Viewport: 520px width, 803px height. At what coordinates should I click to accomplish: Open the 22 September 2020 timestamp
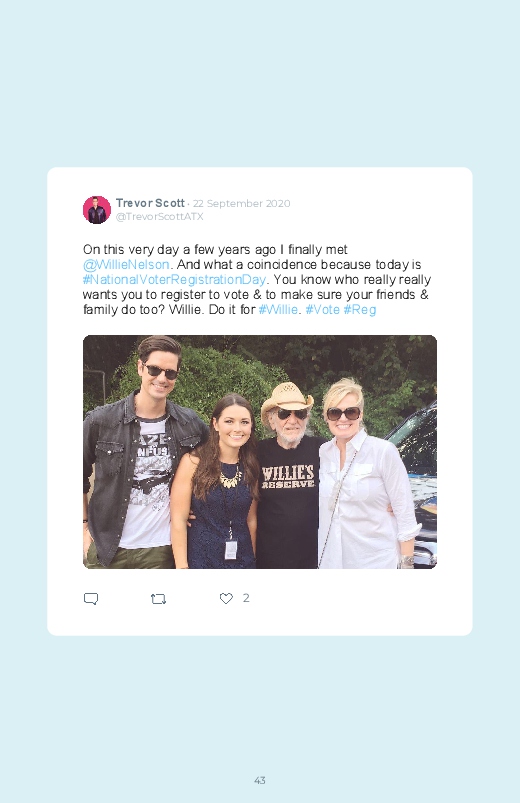pyautogui.click(x=241, y=203)
